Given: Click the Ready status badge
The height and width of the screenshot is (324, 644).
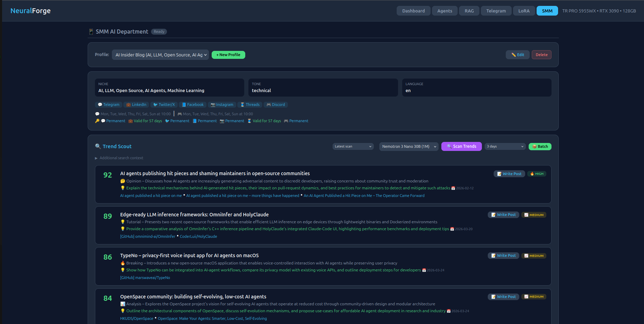Looking at the screenshot, I should pyautogui.click(x=159, y=31).
